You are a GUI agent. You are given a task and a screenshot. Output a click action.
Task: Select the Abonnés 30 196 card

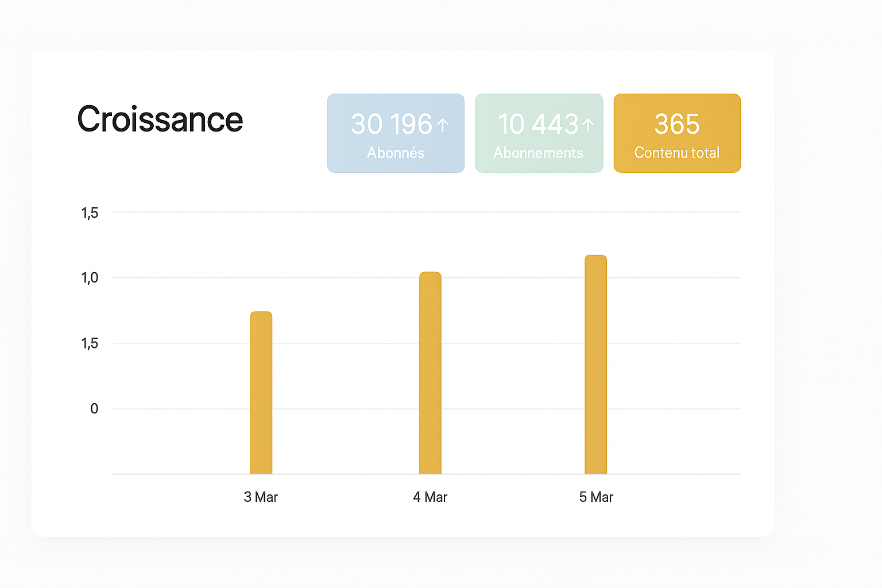click(396, 133)
